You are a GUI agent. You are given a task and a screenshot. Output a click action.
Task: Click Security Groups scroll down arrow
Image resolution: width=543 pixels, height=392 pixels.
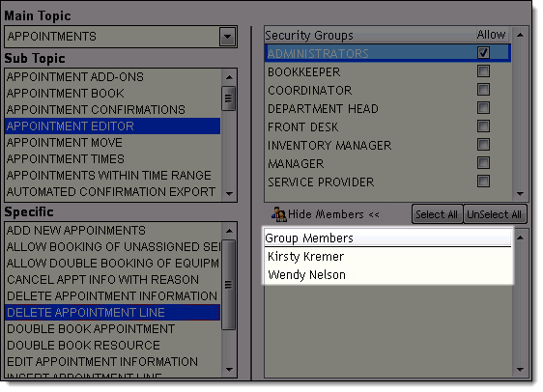(x=520, y=194)
